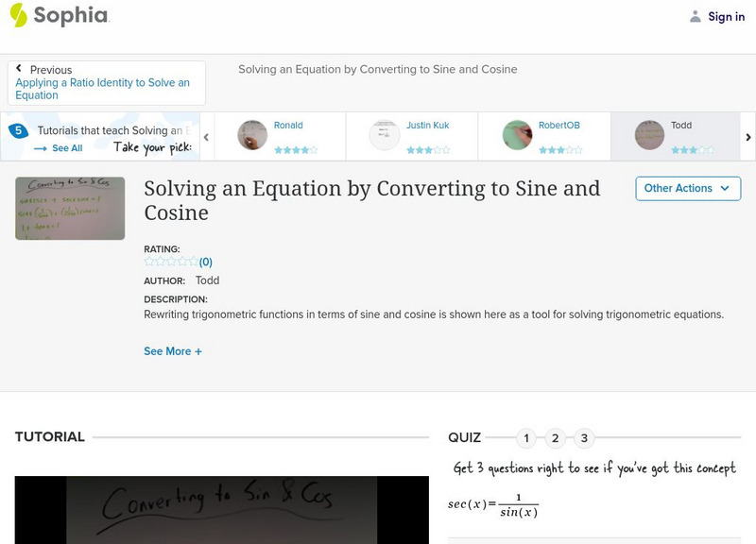Click Sign in
The image size is (756, 544).
pos(724,16)
